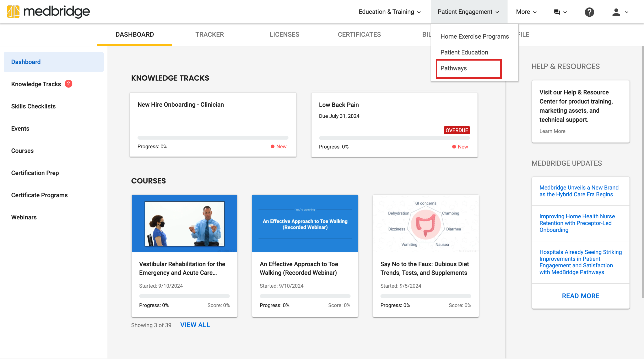
Task: Open the Vestibular Rehabilitation course thumbnail
Action: click(184, 224)
